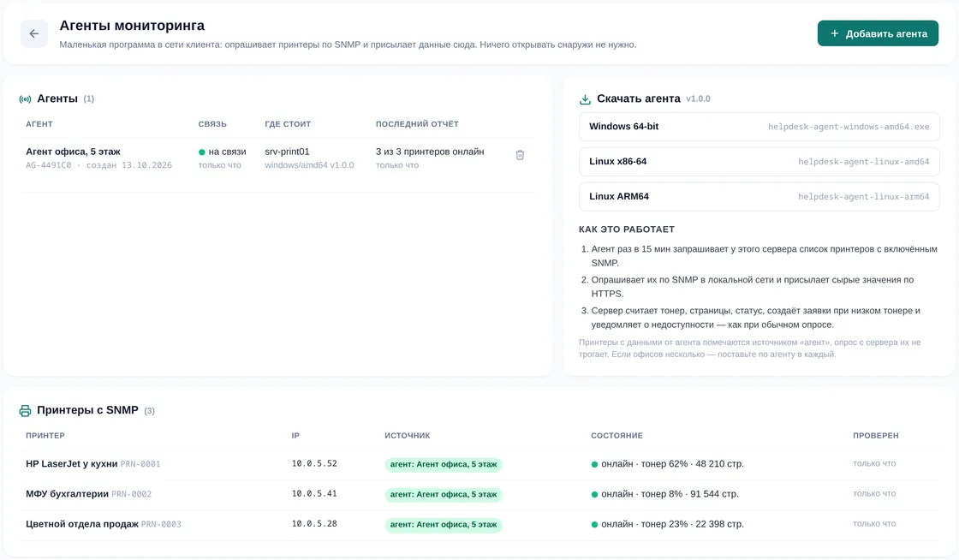Open printer «МФУ бухгалтерии»
The width and height of the screenshot is (959, 560).
pos(68,494)
